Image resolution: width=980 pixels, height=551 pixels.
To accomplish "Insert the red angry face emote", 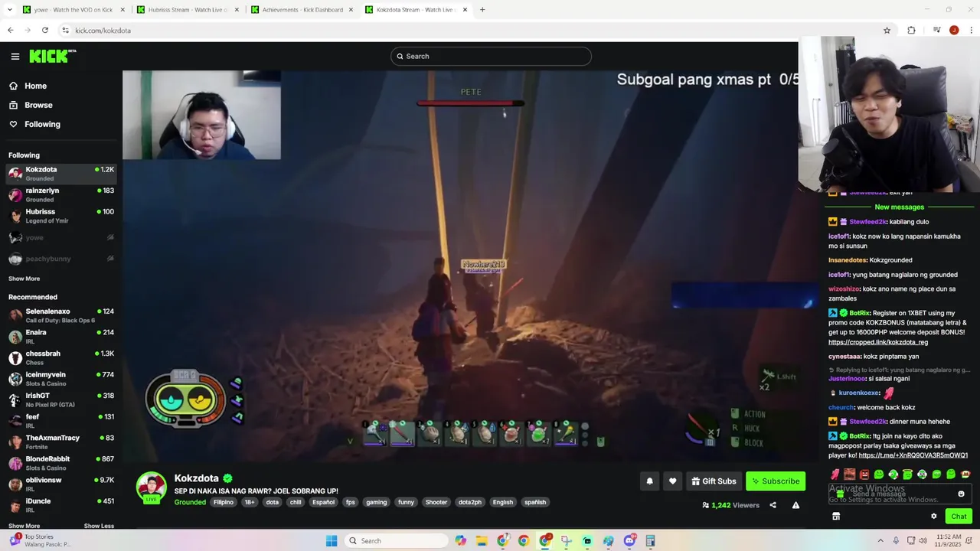I will pos(864,474).
